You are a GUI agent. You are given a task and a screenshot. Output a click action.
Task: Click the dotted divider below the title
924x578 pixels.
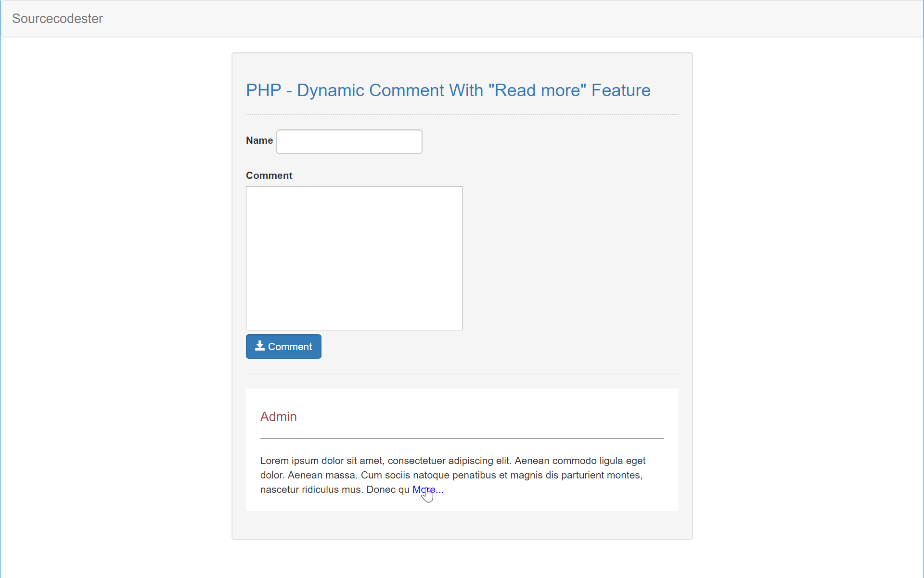462,114
